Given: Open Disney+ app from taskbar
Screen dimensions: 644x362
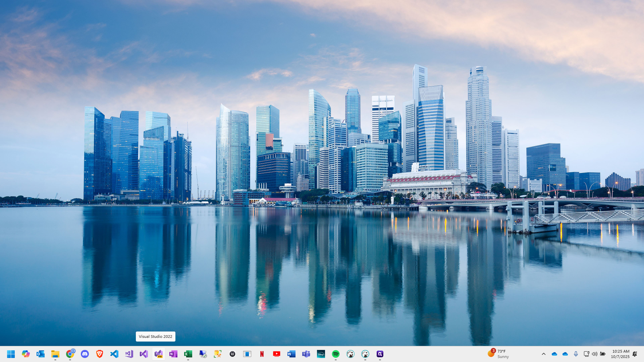Looking at the screenshot, I should point(321,354).
